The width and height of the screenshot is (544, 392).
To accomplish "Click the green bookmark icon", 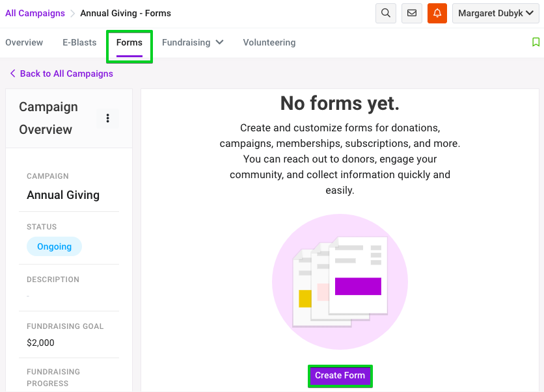I will click(536, 42).
